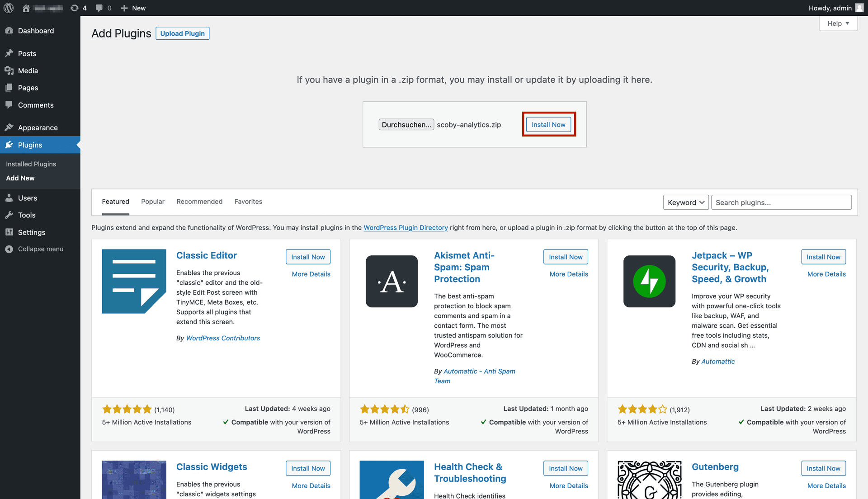Install the Gutenberg plugin
This screenshot has width=868, height=499.
pyautogui.click(x=823, y=468)
